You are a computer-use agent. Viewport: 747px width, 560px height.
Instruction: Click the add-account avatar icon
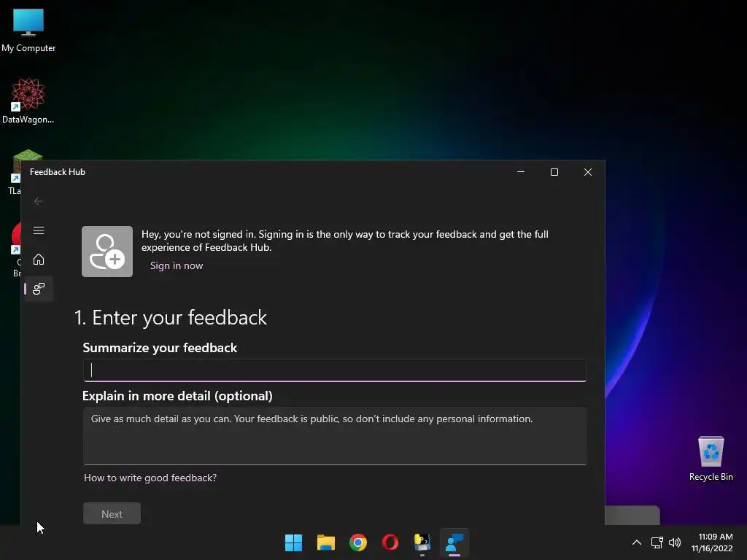107,252
